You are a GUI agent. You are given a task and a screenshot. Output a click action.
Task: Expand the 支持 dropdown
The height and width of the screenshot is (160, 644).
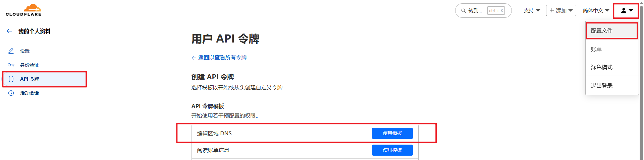click(532, 11)
